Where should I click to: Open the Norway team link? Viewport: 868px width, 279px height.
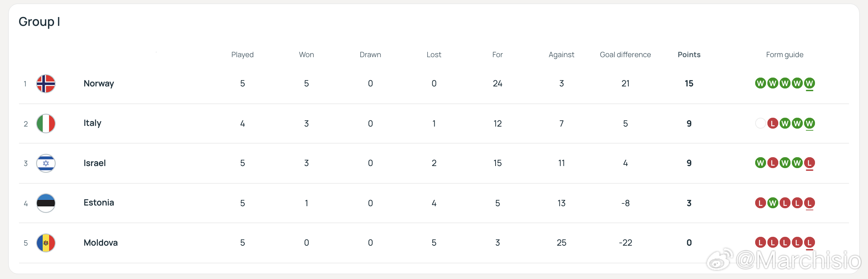(99, 83)
